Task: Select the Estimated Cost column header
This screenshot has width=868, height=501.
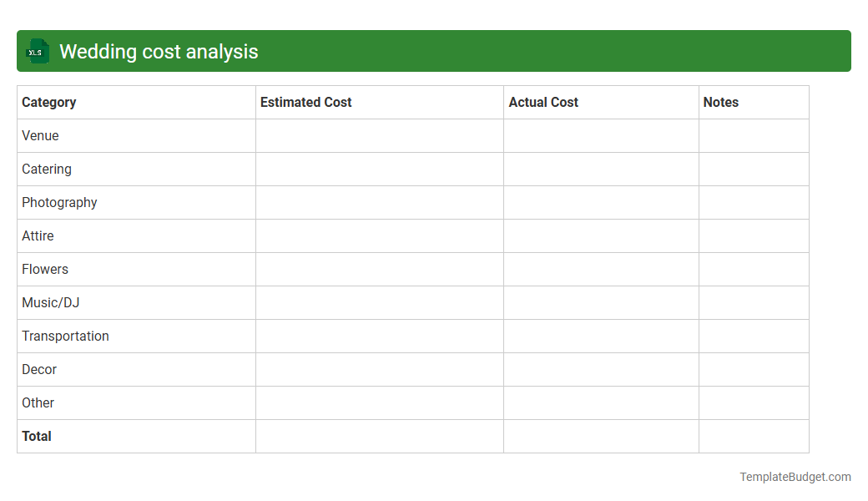Action: pyautogui.click(x=305, y=102)
